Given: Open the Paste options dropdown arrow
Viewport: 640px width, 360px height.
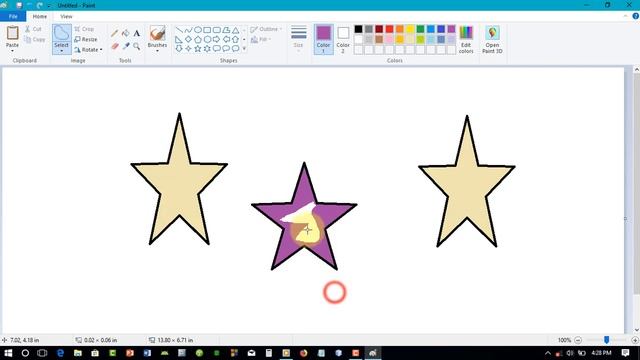Looking at the screenshot, I should (12, 51).
